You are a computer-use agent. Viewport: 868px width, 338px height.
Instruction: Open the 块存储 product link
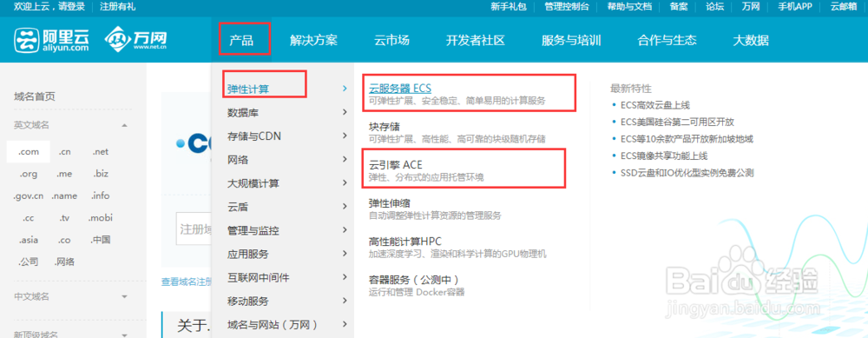(x=385, y=127)
